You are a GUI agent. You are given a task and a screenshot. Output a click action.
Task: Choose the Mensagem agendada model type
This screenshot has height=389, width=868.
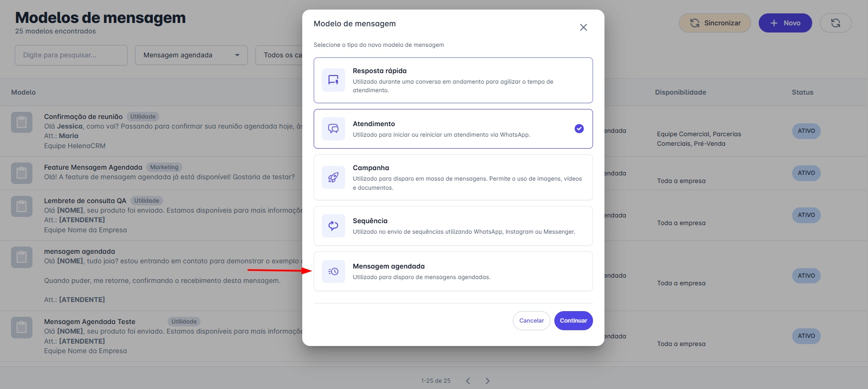click(x=453, y=271)
